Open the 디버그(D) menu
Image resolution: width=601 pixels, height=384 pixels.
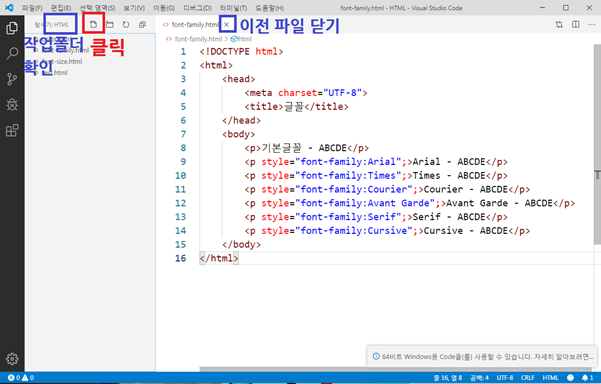[197, 8]
